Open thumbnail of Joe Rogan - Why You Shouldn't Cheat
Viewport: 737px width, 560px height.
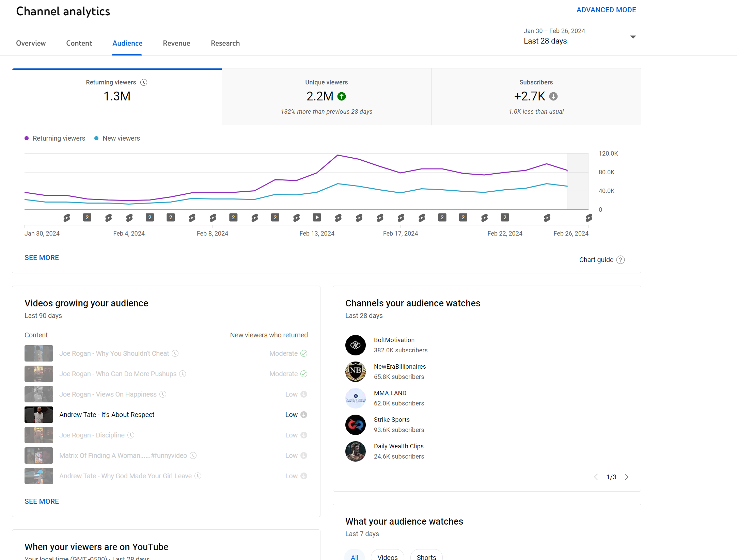tap(39, 353)
